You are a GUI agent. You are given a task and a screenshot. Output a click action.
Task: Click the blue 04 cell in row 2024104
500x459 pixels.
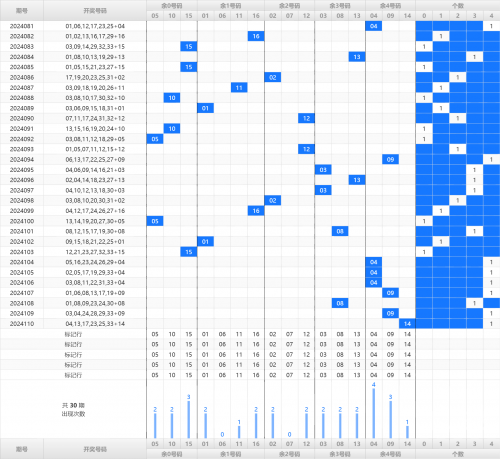pyautogui.click(x=374, y=262)
